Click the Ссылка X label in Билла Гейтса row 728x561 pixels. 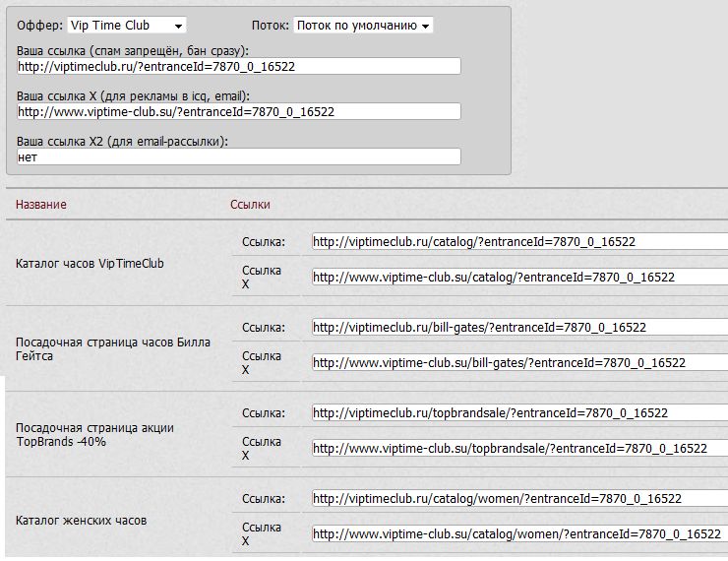[x=262, y=363]
